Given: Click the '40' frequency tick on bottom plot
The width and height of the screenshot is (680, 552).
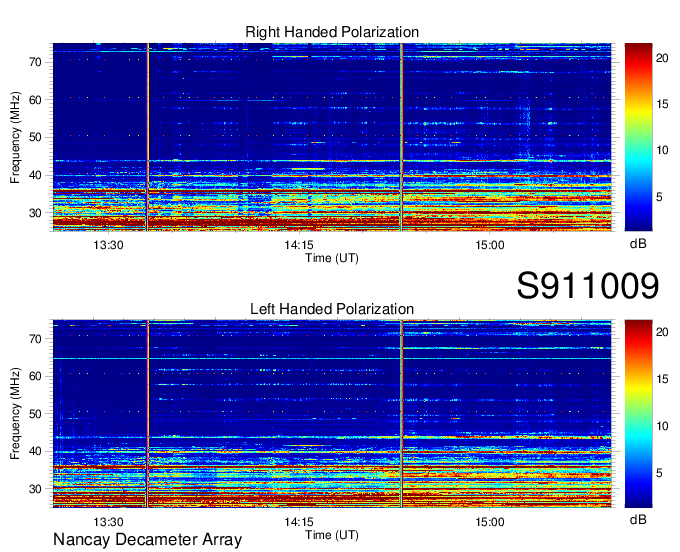Looking at the screenshot, I should click(x=36, y=452).
